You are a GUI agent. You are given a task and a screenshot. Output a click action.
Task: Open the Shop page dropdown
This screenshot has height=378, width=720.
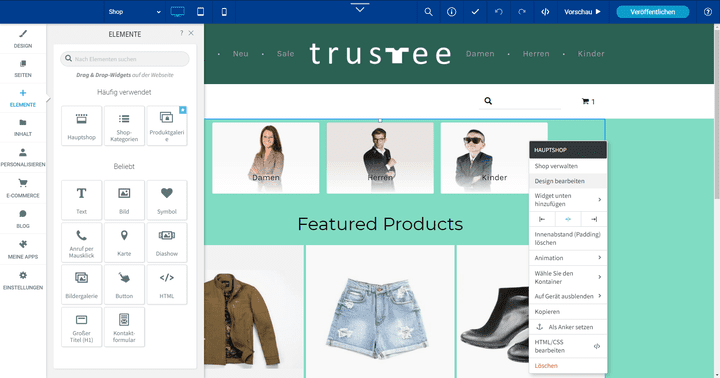coord(134,12)
